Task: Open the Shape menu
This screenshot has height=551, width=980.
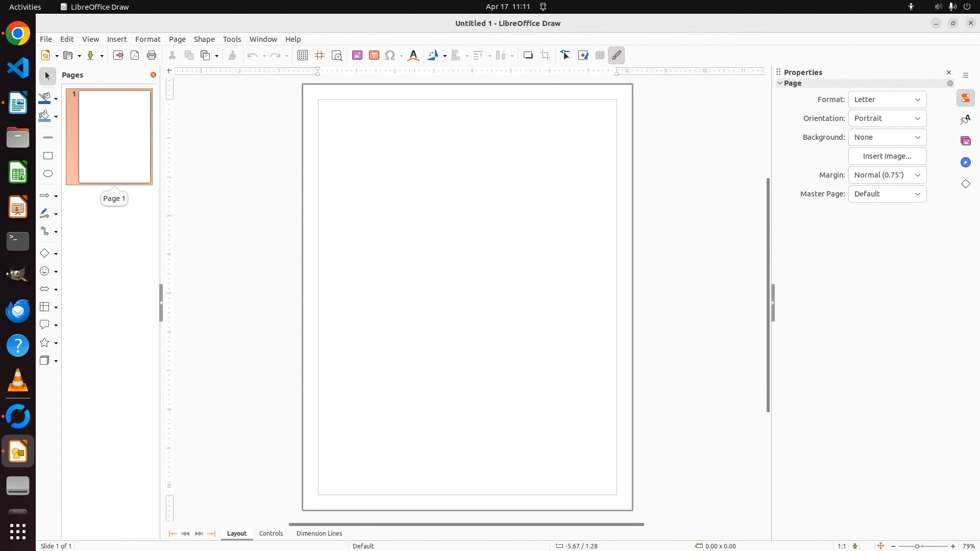Action: pyautogui.click(x=204, y=39)
